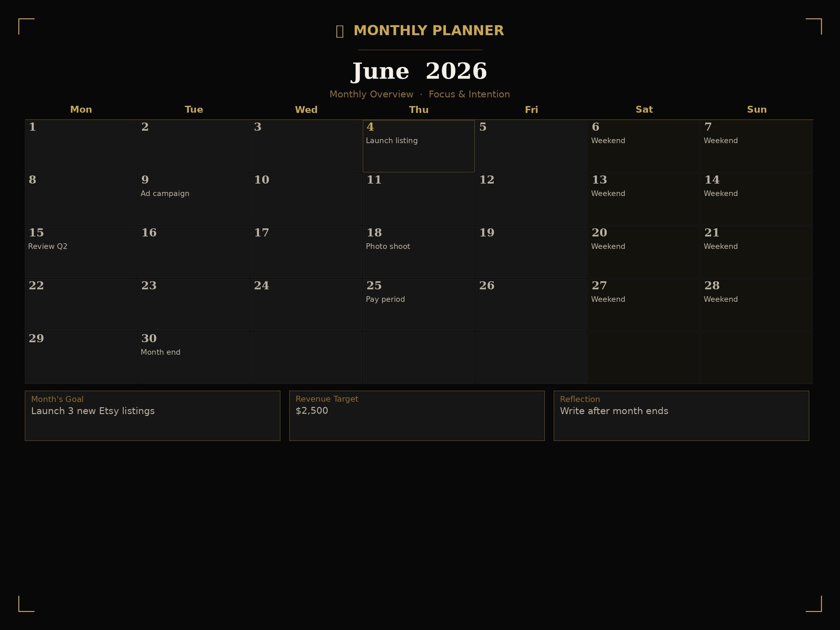Click the Review Q2 event
The width and height of the screenshot is (840, 630).
click(x=48, y=246)
